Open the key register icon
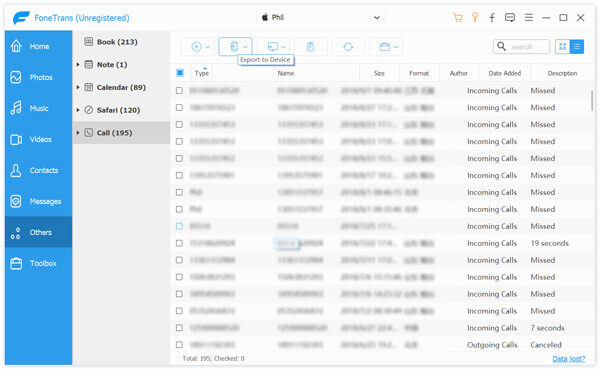This screenshot has width=600, height=370. 475,17
